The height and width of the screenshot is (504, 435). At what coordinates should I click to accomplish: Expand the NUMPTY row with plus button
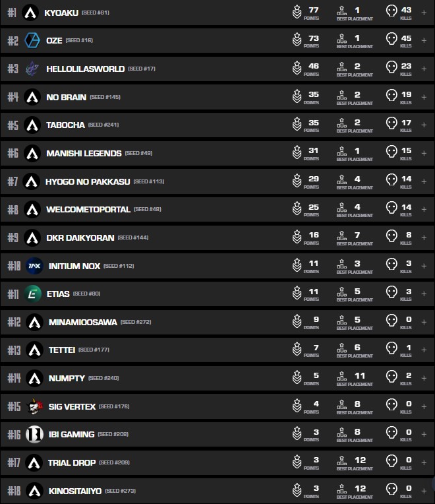[424, 378]
